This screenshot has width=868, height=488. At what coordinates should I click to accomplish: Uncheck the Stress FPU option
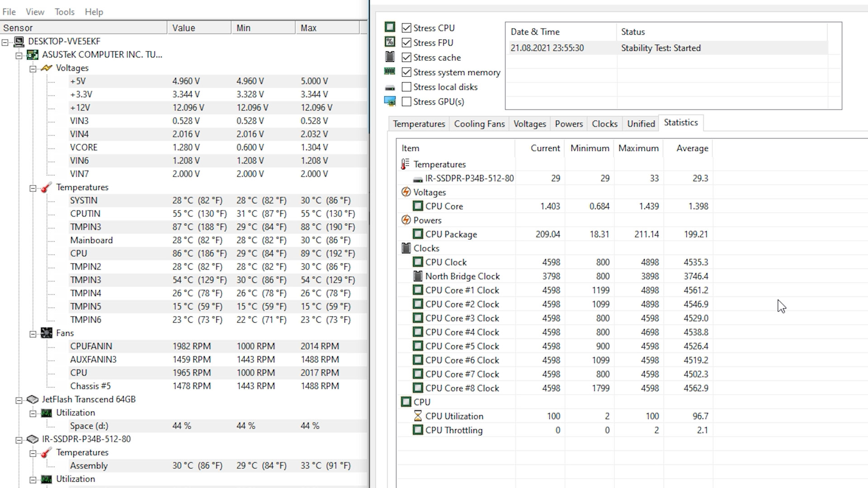(406, 43)
